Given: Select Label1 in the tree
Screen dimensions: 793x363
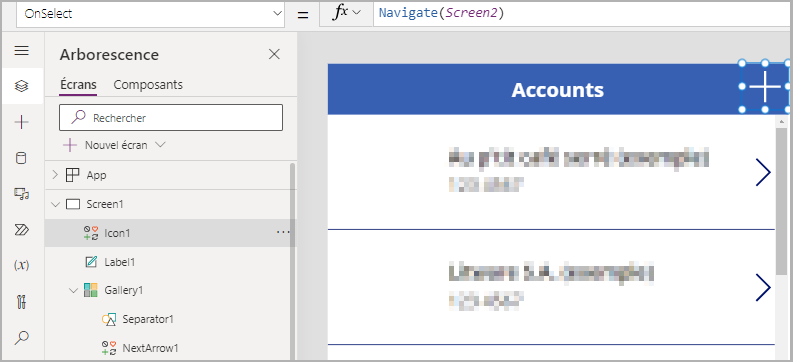Looking at the screenshot, I should pos(120,262).
